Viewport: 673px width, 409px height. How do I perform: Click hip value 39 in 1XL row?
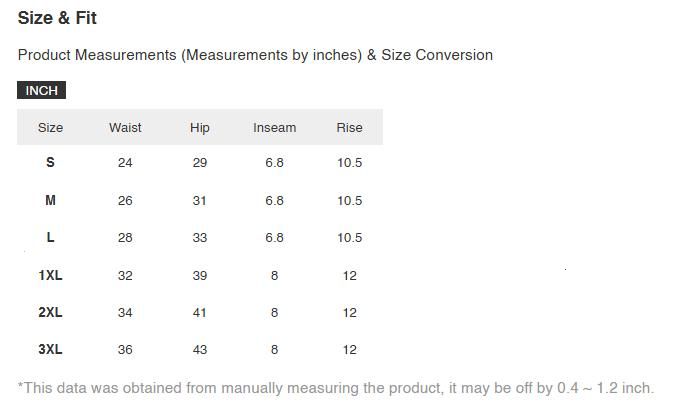coord(200,275)
